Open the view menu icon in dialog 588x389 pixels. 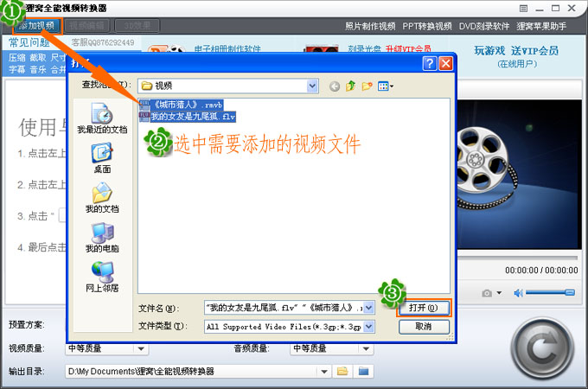[386, 86]
